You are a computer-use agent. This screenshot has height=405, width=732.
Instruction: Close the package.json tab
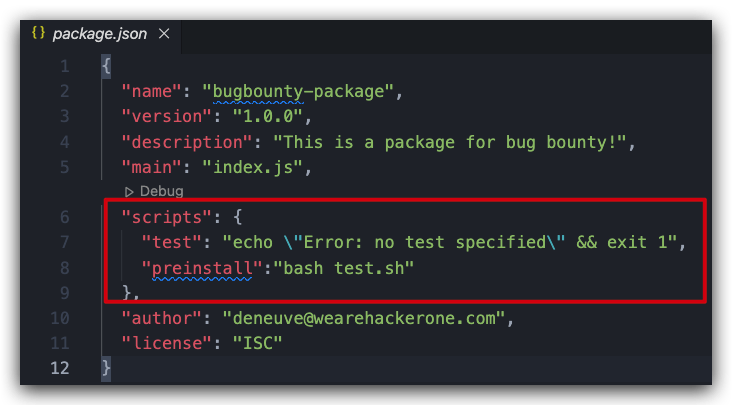(x=164, y=34)
